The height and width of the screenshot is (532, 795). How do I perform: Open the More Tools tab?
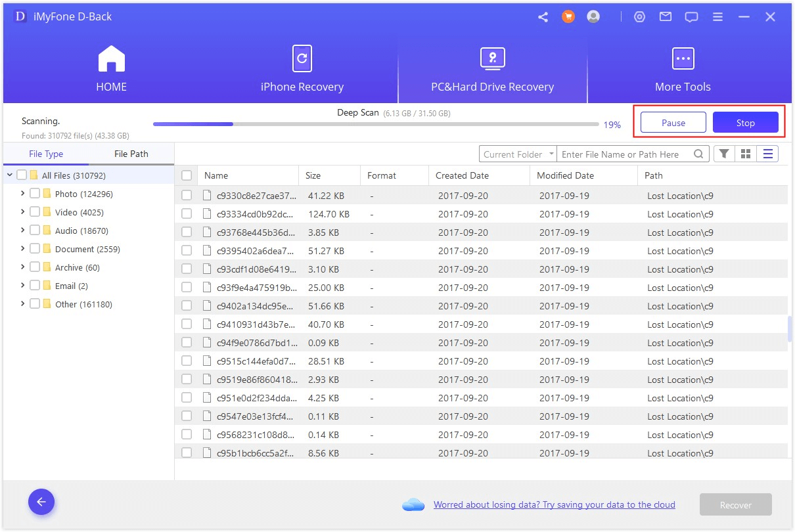pos(683,68)
